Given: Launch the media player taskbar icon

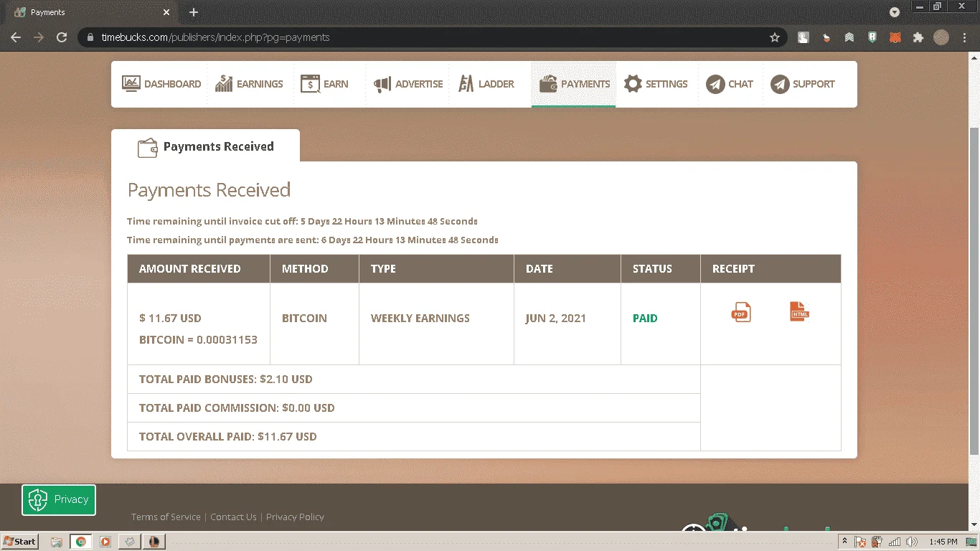Looking at the screenshot, I should click(x=105, y=542).
